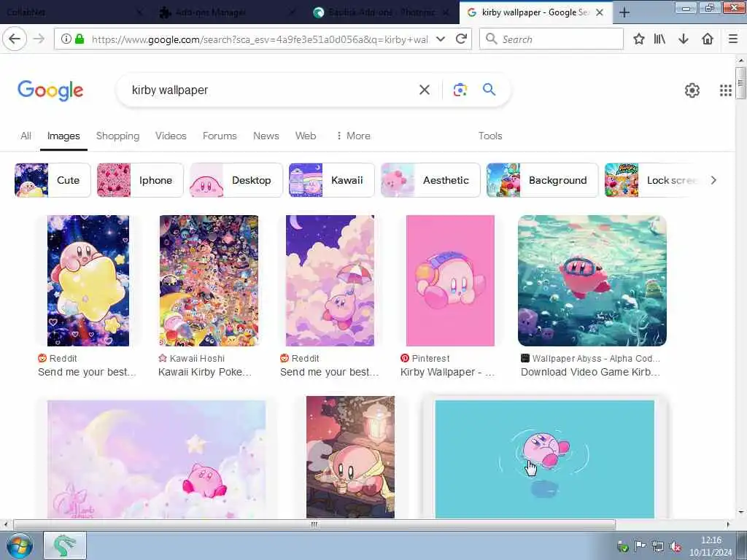Viewport: 747px width, 560px height.
Task: Open the network tray icon
Action: point(658,547)
